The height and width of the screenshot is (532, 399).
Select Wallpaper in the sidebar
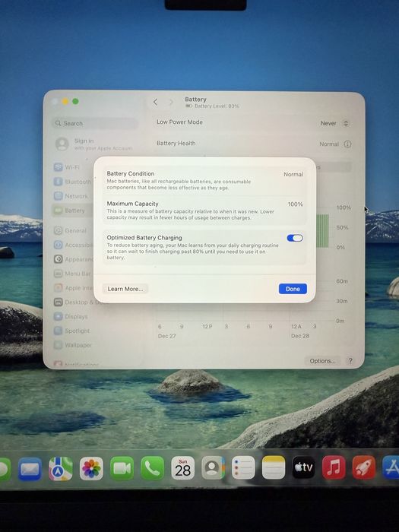pyautogui.click(x=73, y=345)
